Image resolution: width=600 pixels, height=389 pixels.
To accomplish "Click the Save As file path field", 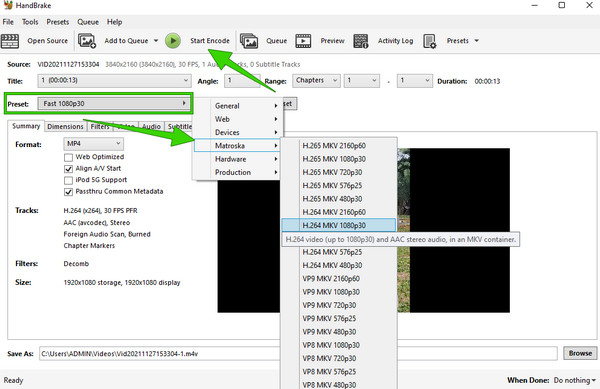I will [x=298, y=354].
